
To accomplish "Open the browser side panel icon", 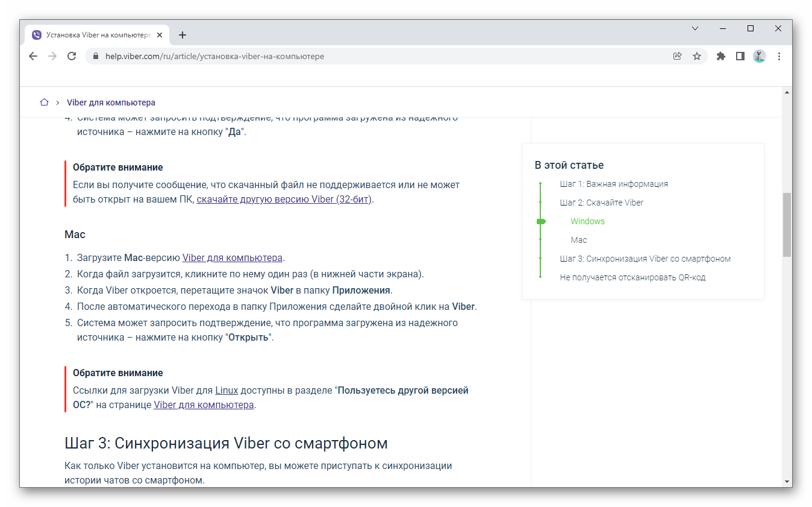I will (740, 56).
